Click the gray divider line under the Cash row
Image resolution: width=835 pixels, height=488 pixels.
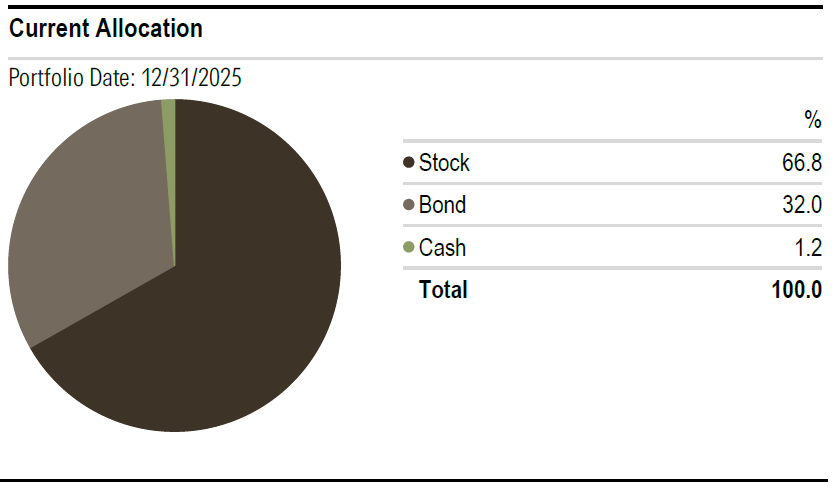coord(612,268)
